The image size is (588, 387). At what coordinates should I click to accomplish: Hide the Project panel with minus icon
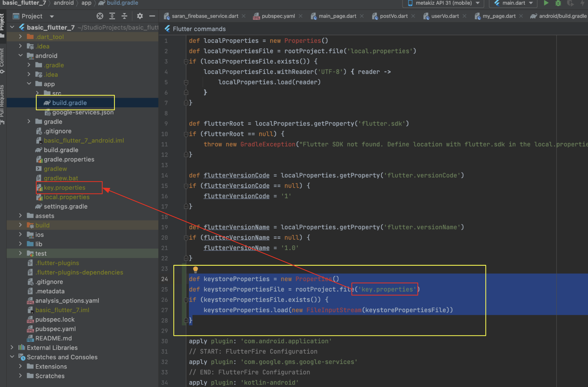pos(152,16)
